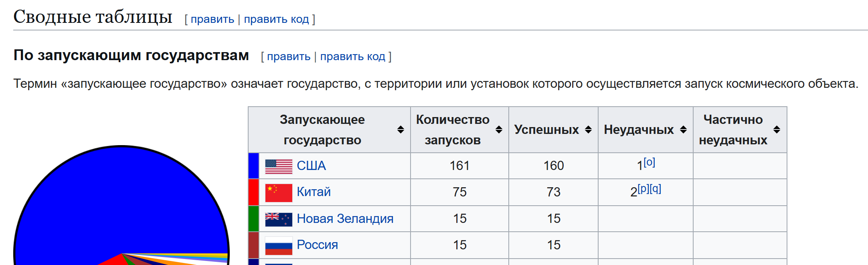Click править next to Сводные таблицы heading
The image size is (868, 265).
pos(212,19)
